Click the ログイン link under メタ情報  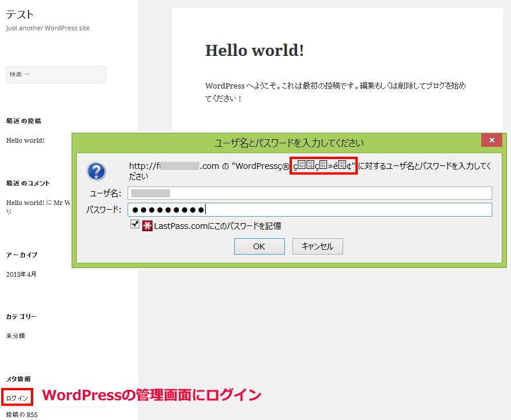click(17, 398)
